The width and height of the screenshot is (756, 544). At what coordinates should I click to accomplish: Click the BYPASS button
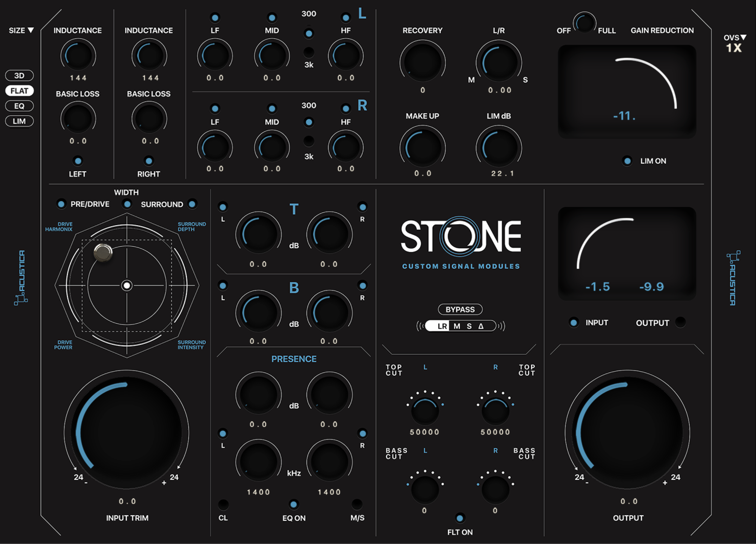[x=460, y=309]
